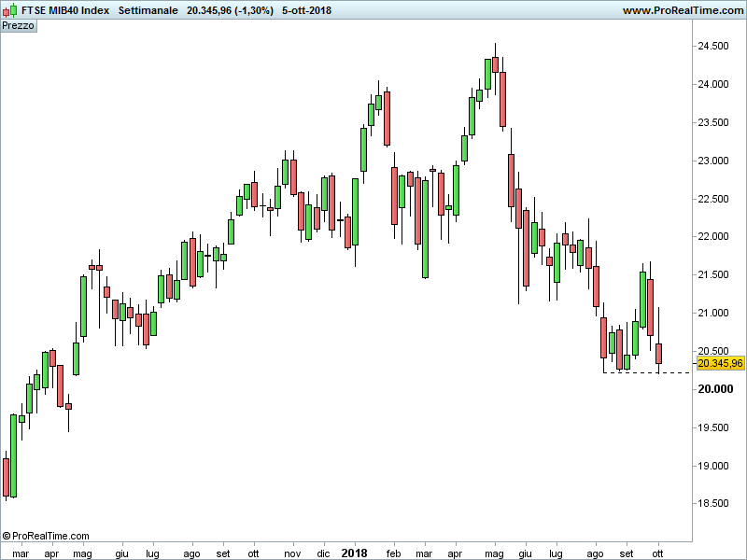Click the 20.345,96 (-1,30%) quote value
Image resolution: width=747 pixels, height=560 pixels.
[230, 10]
